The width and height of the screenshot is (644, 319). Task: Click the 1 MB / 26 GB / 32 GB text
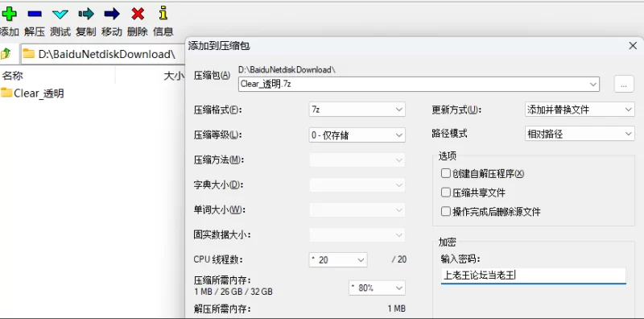(233, 292)
